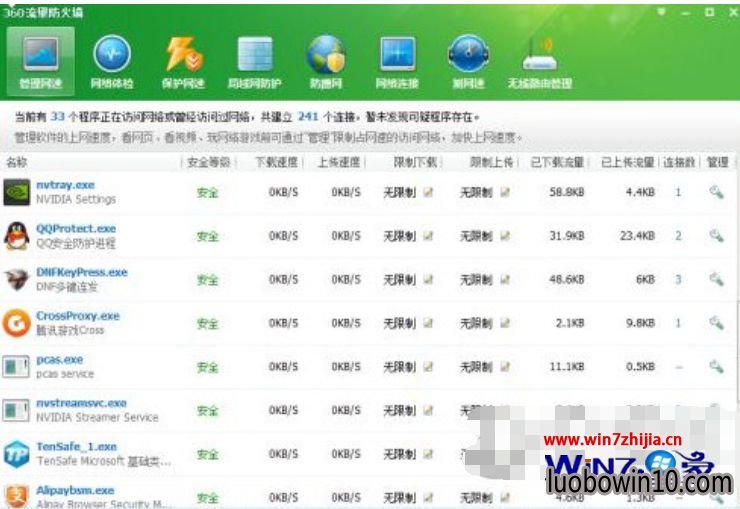This screenshot has height=509, width=740.
Task: Click the nvstreamsvc.exe program icon
Action: click(16, 410)
